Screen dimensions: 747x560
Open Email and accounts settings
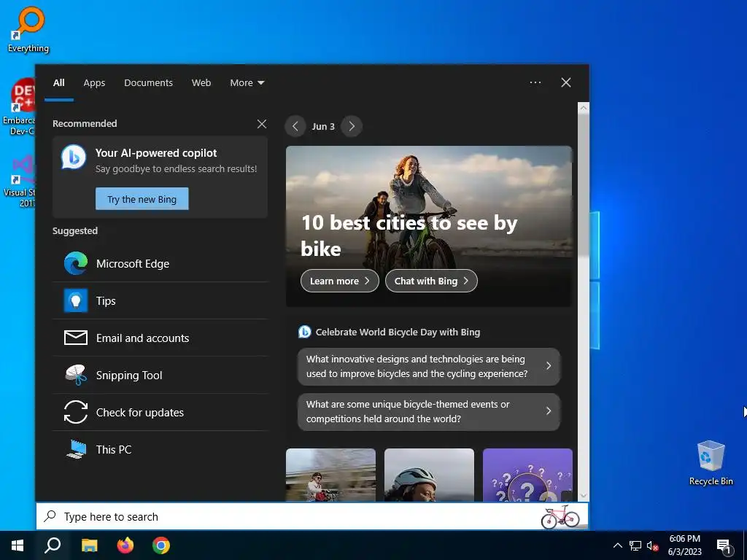click(160, 338)
